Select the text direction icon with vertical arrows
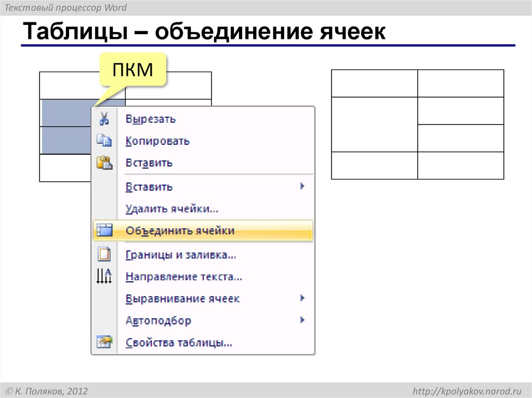This screenshot has width=532, height=398. (104, 276)
